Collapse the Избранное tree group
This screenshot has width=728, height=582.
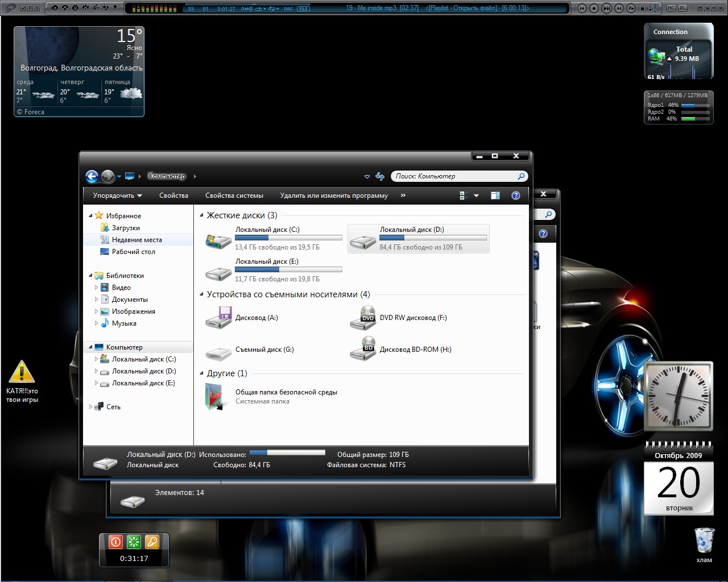[90, 216]
